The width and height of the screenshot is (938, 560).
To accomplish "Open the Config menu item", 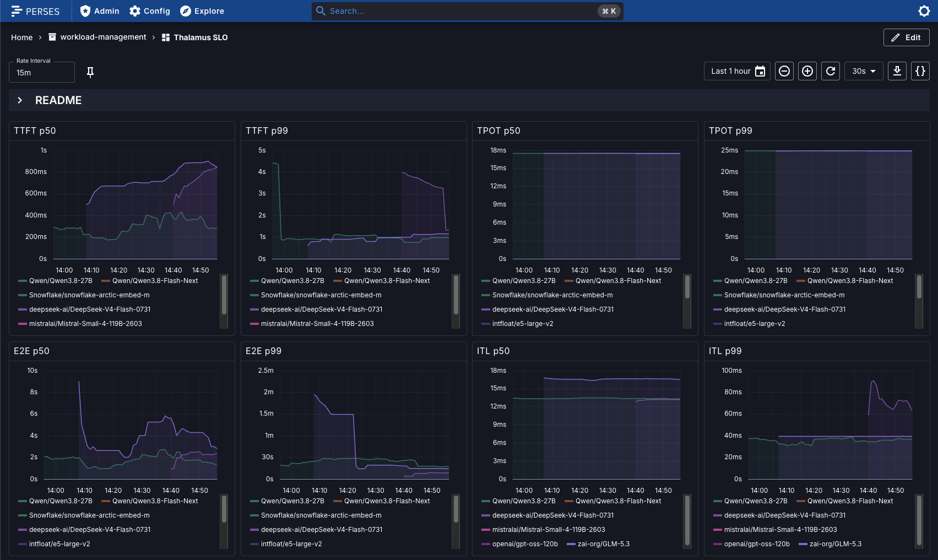I will click(150, 11).
